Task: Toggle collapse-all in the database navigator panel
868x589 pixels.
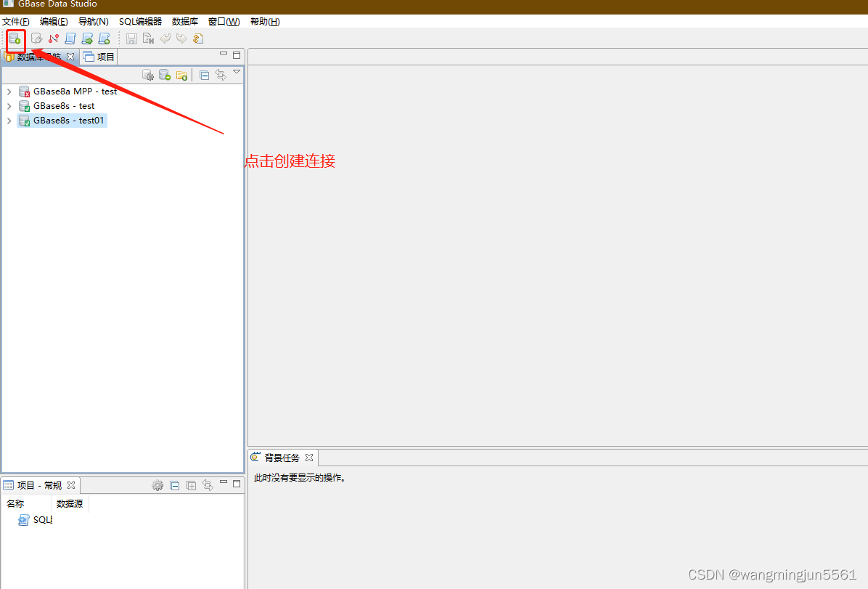Action: [x=204, y=74]
